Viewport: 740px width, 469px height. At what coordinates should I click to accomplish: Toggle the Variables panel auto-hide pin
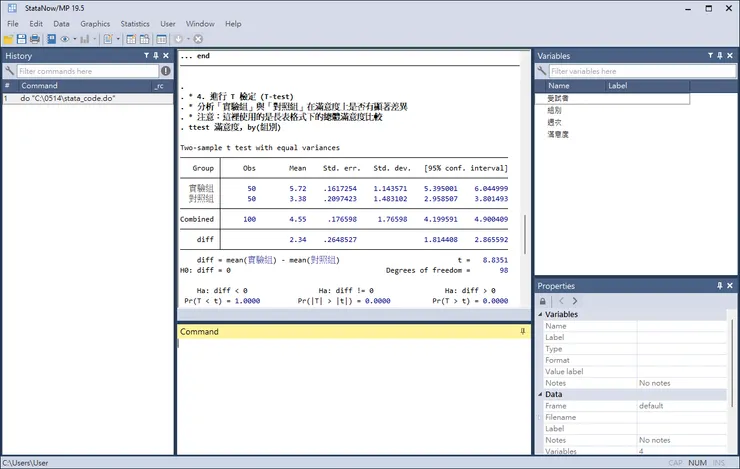(720, 56)
